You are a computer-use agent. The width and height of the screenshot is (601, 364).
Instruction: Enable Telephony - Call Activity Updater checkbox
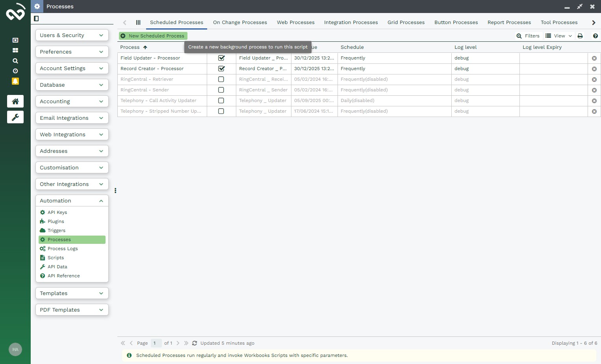(x=221, y=100)
